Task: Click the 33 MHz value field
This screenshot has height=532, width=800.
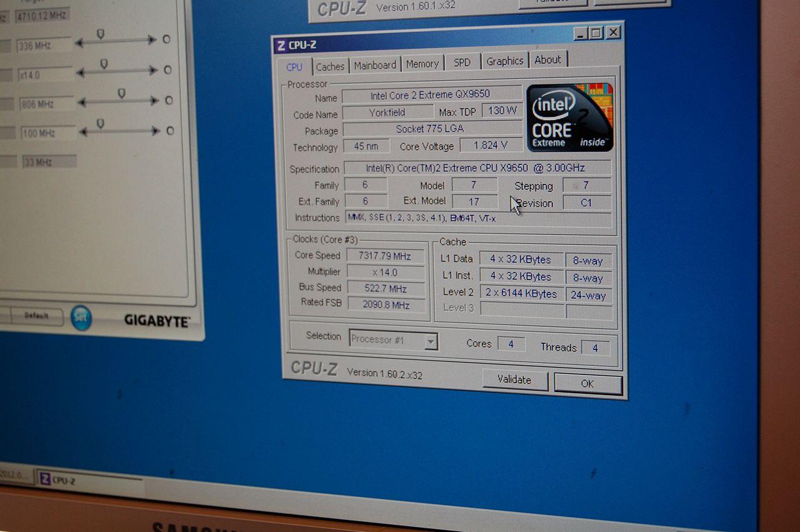Action: coord(50,162)
